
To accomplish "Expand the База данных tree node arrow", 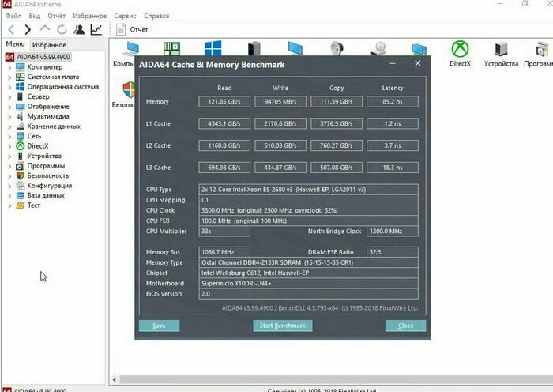I will pos(9,195).
